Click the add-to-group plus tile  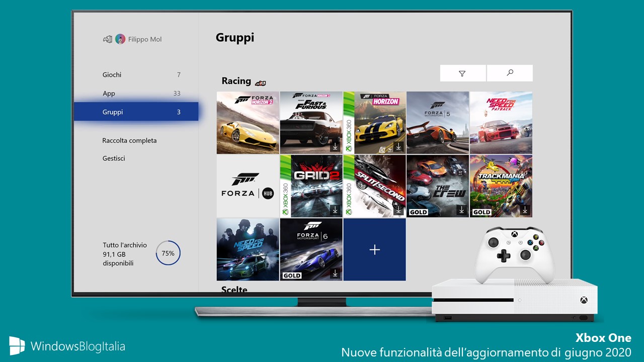(x=374, y=249)
